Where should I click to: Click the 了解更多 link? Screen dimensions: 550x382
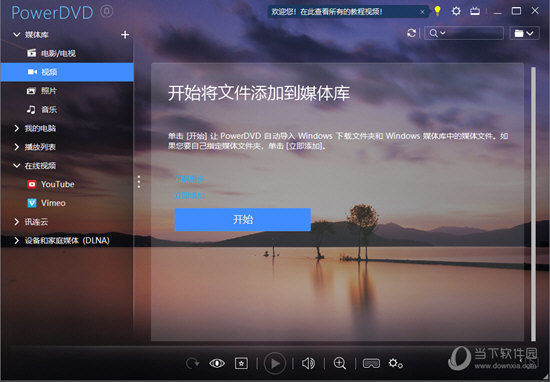[x=189, y=179]
